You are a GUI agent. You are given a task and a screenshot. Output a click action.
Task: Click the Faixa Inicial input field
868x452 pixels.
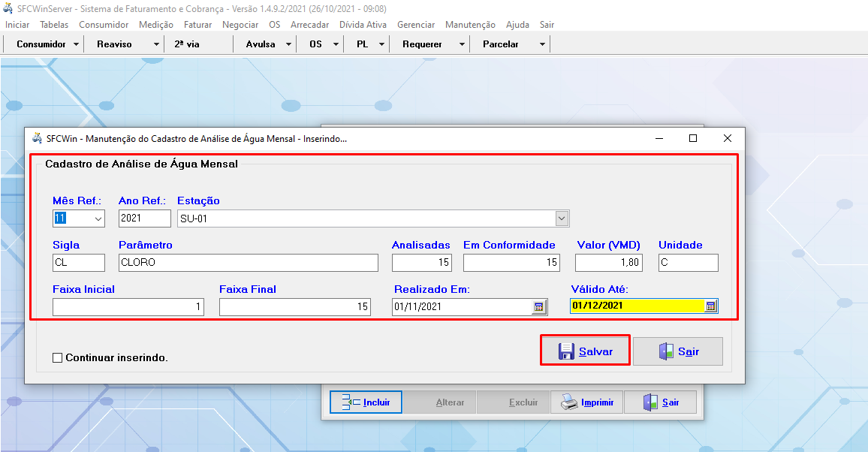coord(128,307)
